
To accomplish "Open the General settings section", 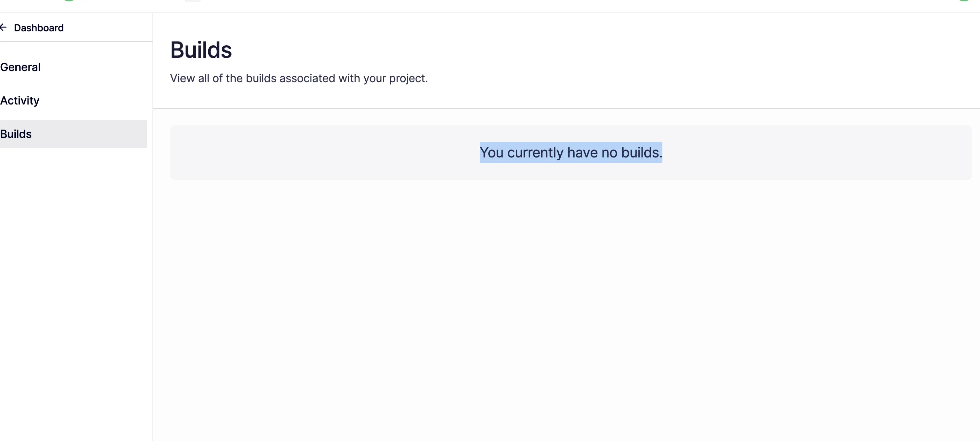I will (x=20, y=67).
